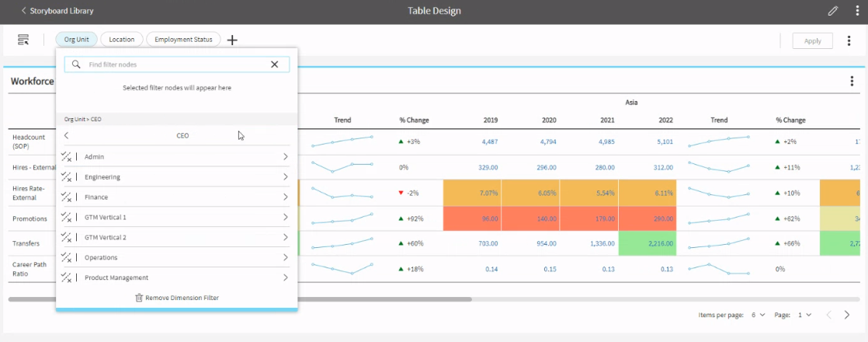Viewport: 868px width, 342px height.
Task: Click the 329.00 Hires External cell
Action: click(x=488, y=167)
